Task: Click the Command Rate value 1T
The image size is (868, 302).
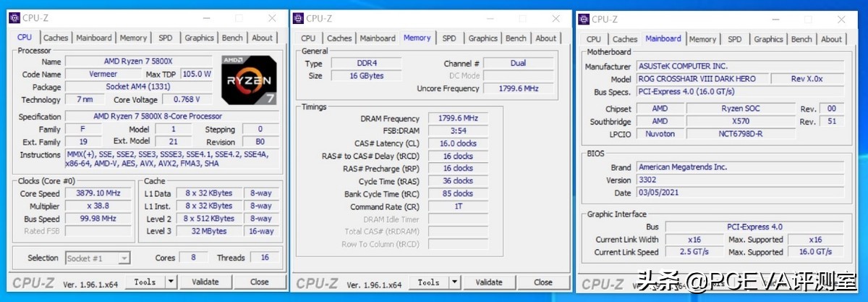Action: (458, 206)
